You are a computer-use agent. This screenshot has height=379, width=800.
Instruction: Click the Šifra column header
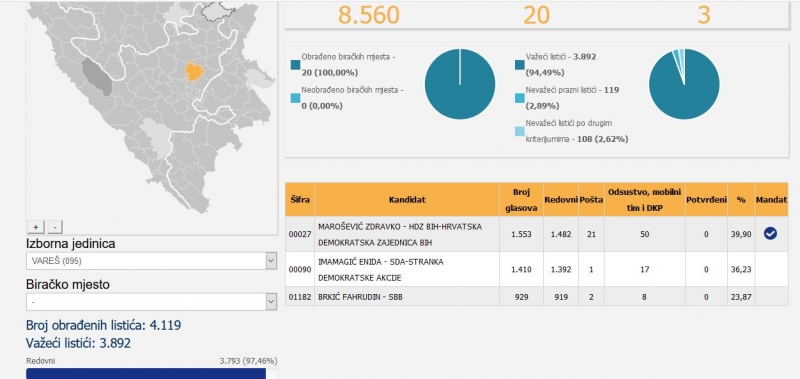(300, 199)
